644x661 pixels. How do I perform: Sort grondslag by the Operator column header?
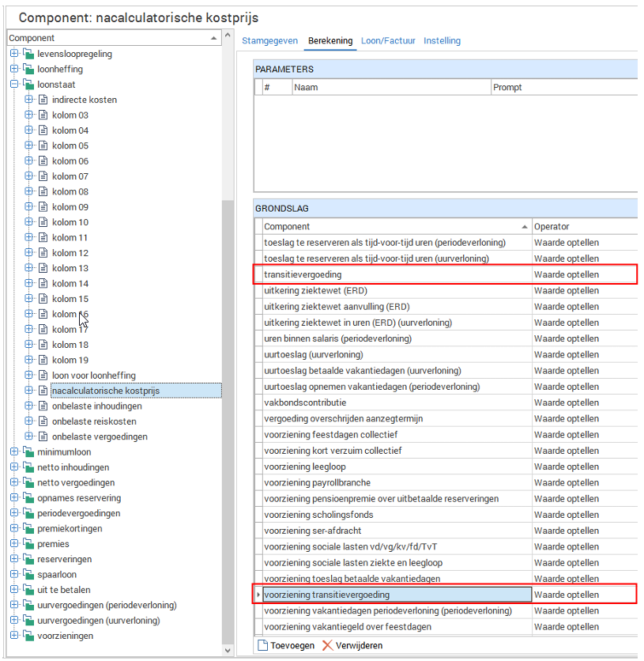[x=583, y=226]
